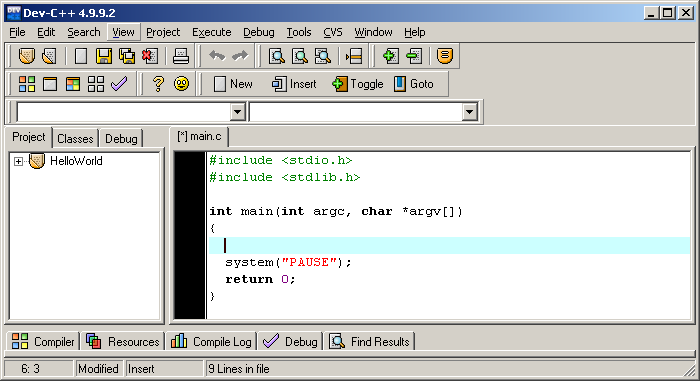This screenshot has height=381, width=700.
Task: Open Find using the first magnifier icon
Action: 277,56
